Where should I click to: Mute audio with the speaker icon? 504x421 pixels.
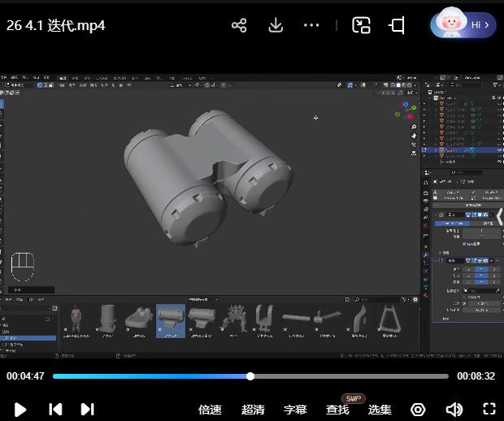click(454, 410)
